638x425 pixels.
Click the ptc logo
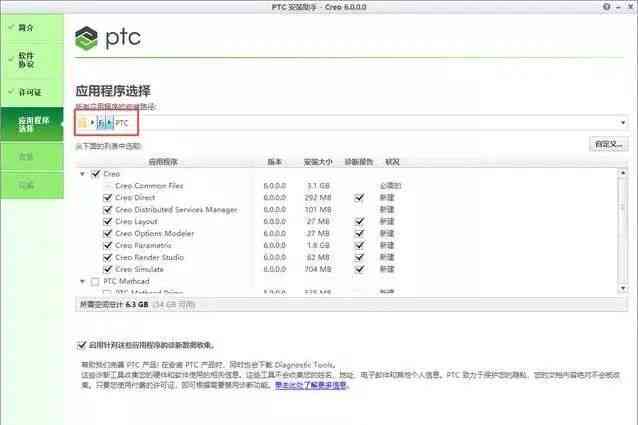point(108,38)
